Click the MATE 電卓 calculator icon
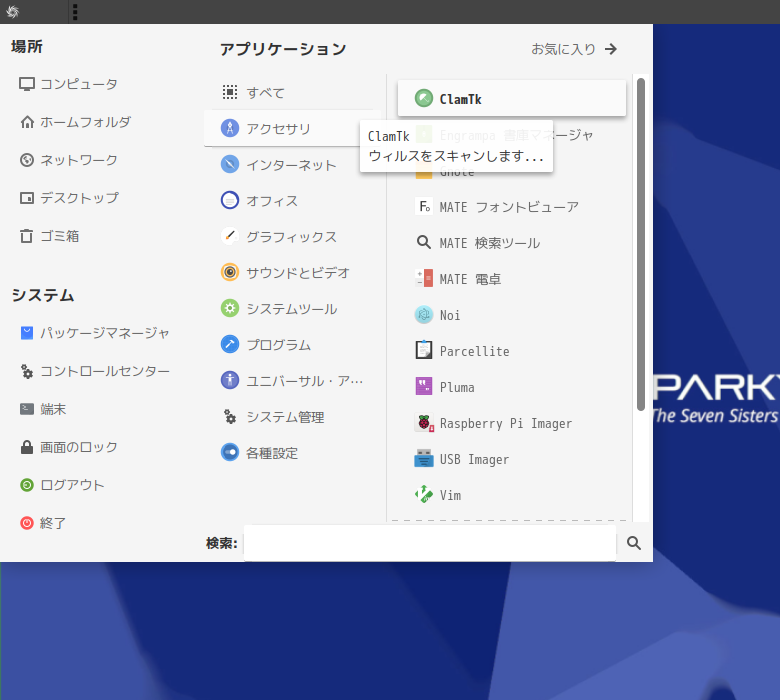 pos(424,278)
